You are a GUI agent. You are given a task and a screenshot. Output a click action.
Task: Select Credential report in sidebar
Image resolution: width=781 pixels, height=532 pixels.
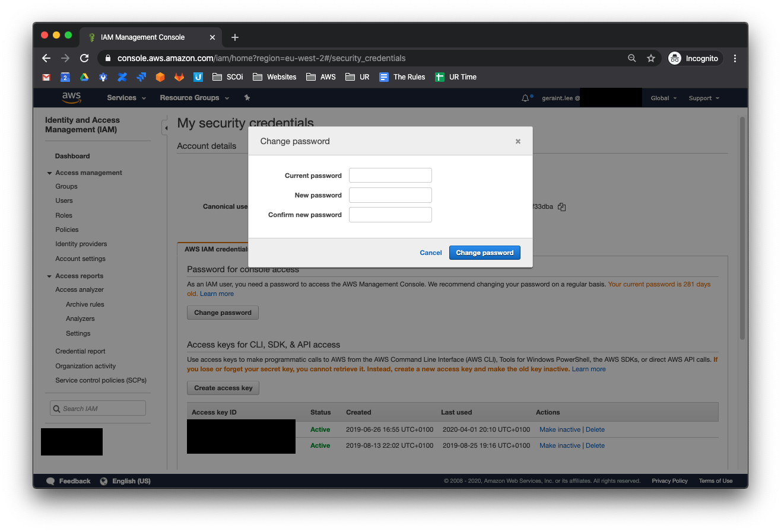(x=80, y=351)
